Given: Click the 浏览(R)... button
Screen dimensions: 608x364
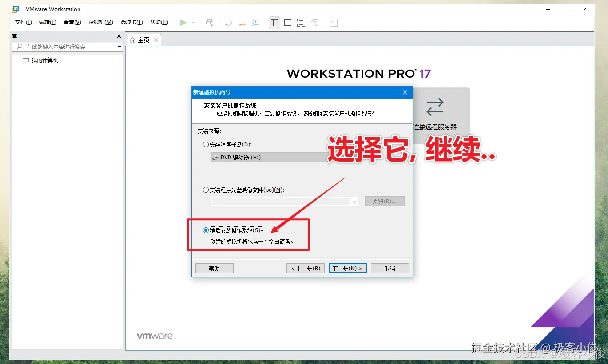Looking at the screenshot, I should [385, 202].
